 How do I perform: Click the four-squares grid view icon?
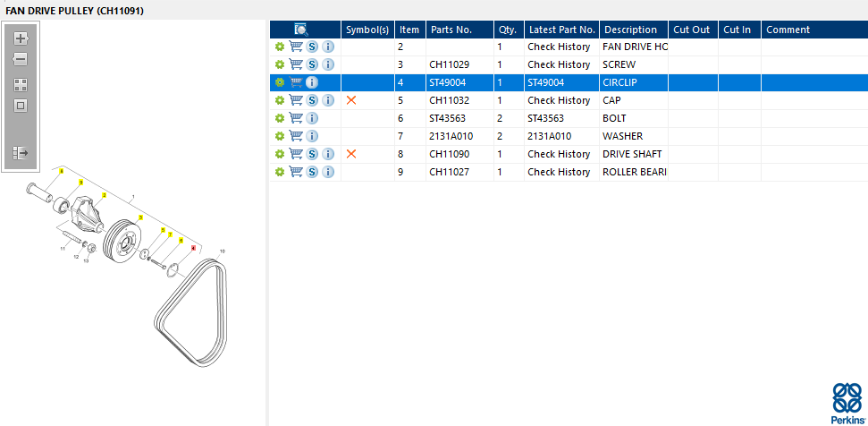21,85
